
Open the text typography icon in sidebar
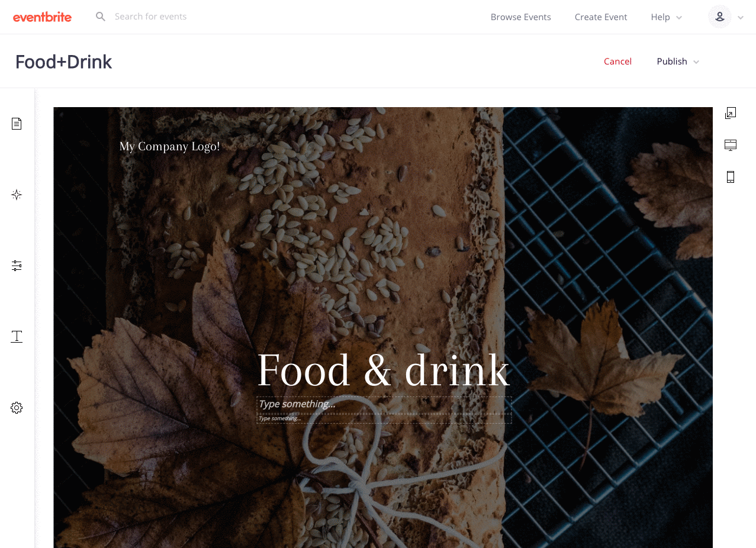[17, 337]
